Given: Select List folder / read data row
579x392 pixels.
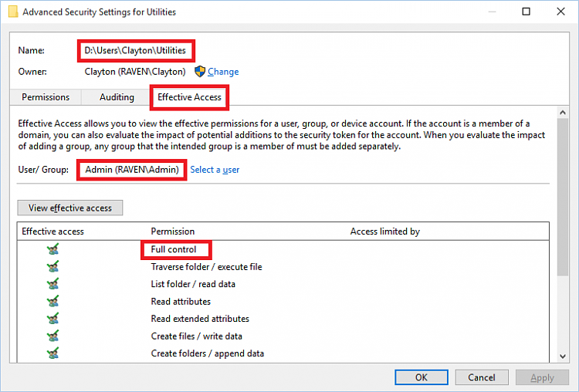Looking at the screenshot, I should point(283,284).
